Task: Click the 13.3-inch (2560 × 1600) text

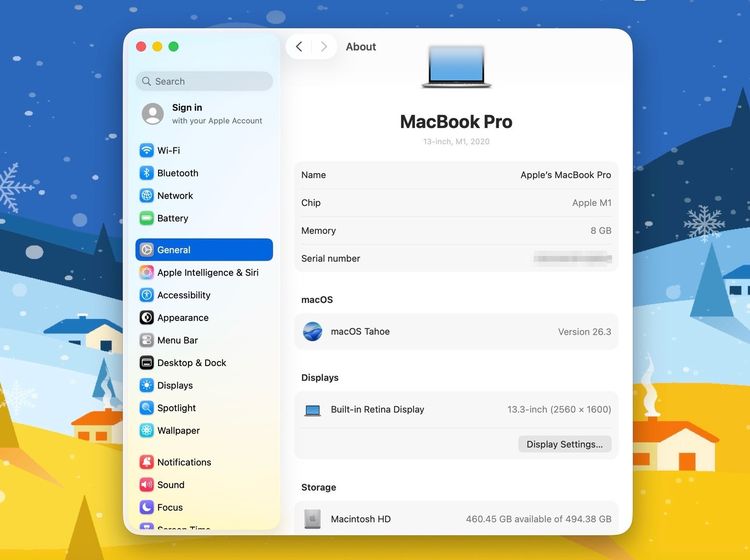Action: [x=559, y=409]
